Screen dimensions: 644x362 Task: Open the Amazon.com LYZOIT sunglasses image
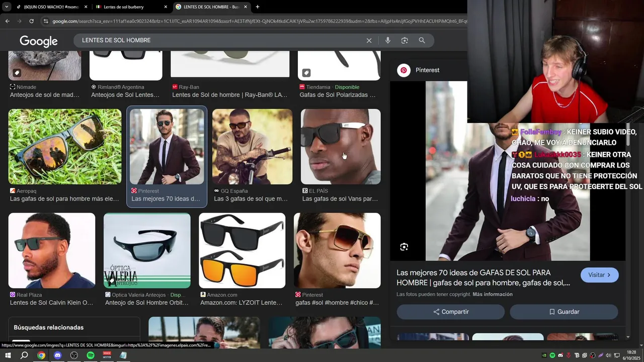pos(242,250)
